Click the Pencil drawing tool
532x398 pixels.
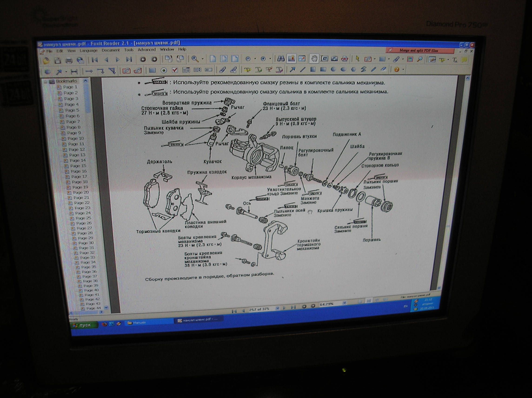373,70
